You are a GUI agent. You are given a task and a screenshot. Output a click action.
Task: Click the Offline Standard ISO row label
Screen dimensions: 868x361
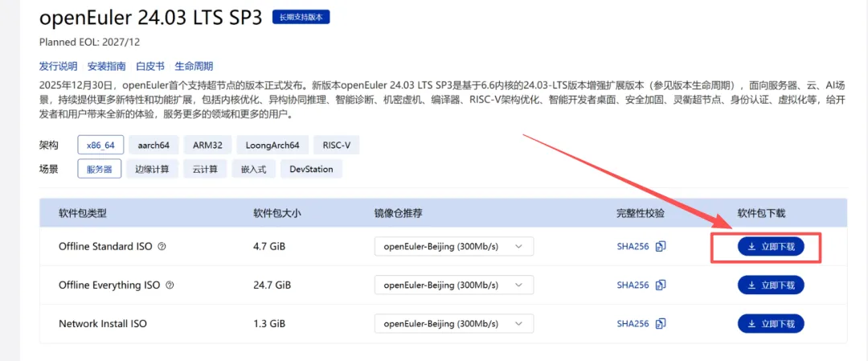coord(105,247)
